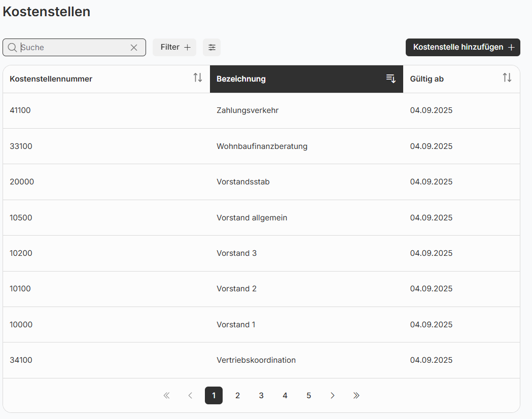
Task: Switch to page 5
Action: 309,396
